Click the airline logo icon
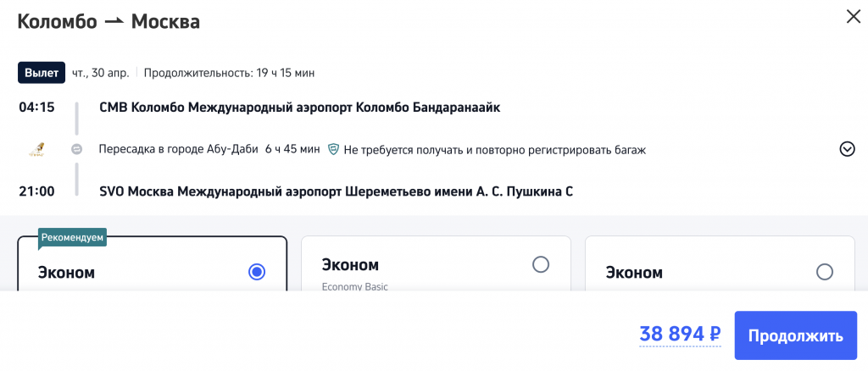868x371 pixels. point(36,149)
